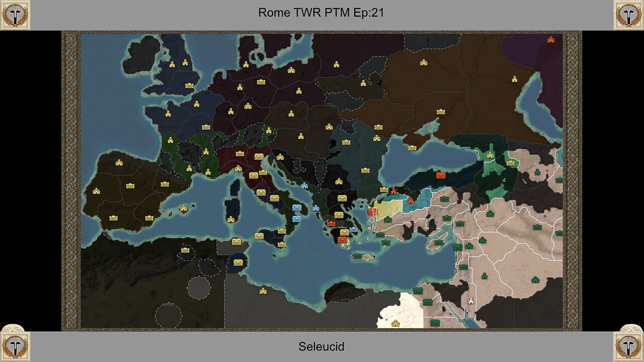Click the laurel emblem beside the episode title, top-left
Screen dimensions: 644x362
coord(16,15)
